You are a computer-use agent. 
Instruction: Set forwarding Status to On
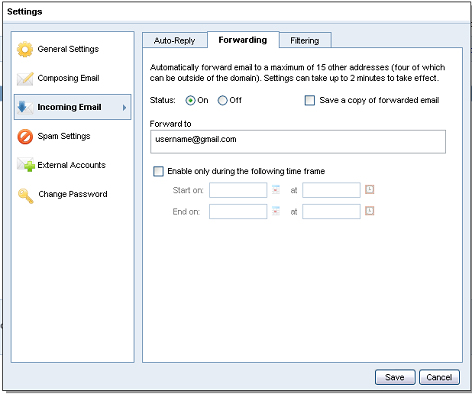click(190, 100)
